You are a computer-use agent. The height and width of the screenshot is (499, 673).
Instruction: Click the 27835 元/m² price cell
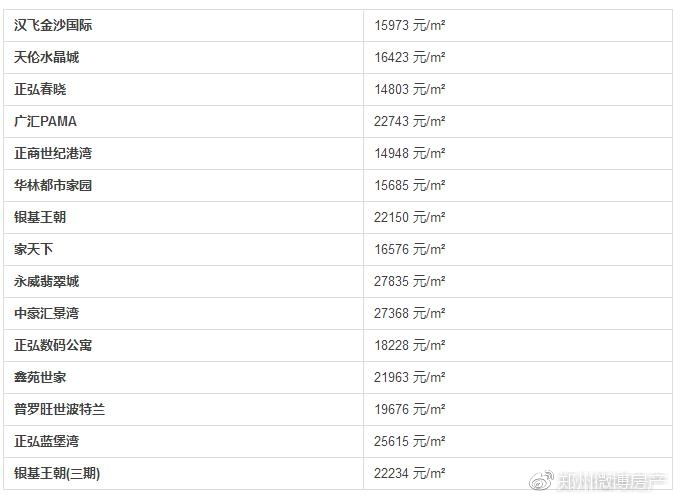[410, 281]
